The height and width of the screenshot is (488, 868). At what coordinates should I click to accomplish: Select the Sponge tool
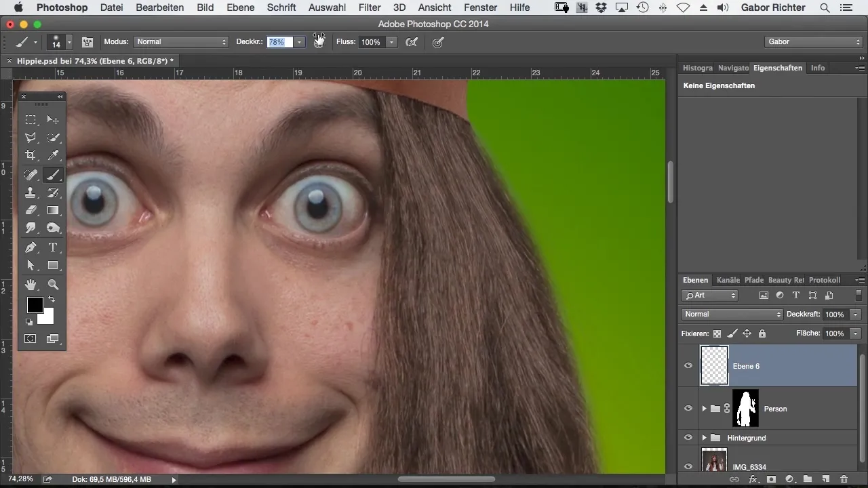pyautogui.click(x=53, y=228)
